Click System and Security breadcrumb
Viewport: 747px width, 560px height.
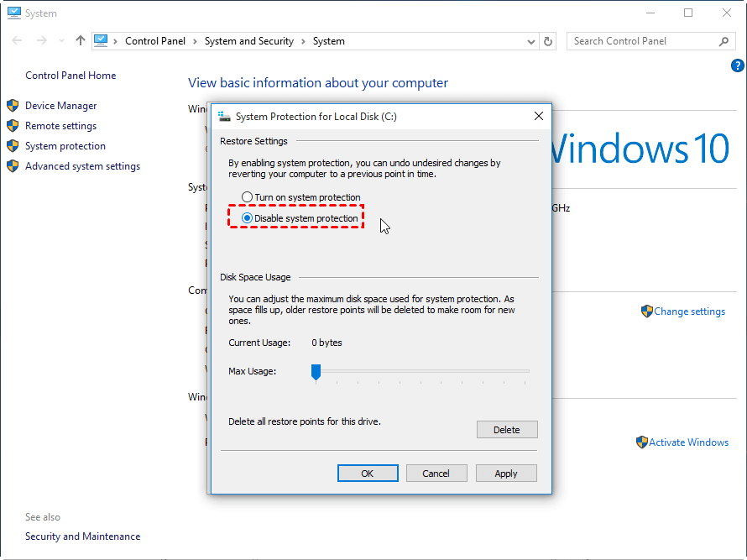tap(249, 41)
